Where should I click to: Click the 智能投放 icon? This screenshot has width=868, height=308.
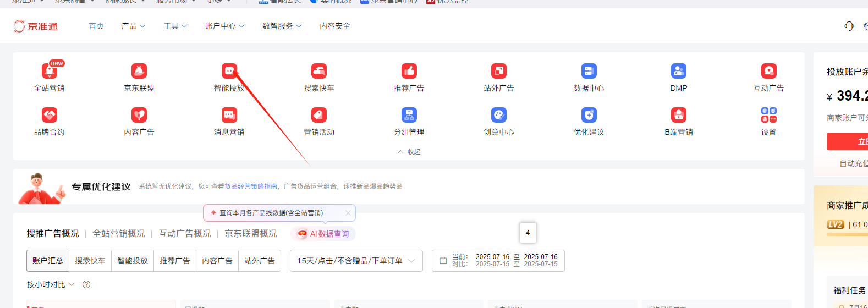click(x=229, y=71)
